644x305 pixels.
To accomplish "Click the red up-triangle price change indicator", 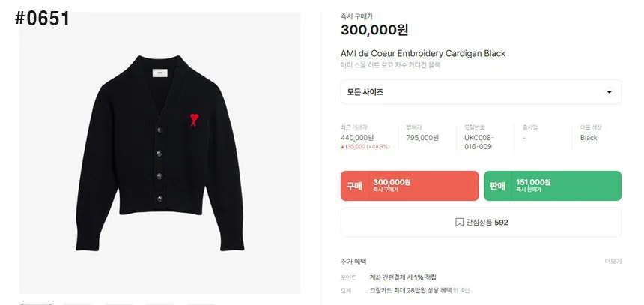I will (342, 147).
